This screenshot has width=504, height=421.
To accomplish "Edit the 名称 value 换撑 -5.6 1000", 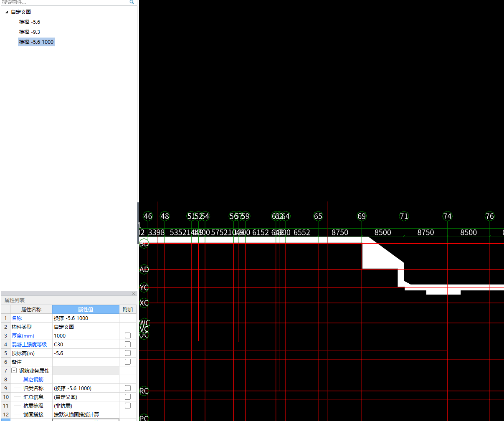I will tap(86, 318).
